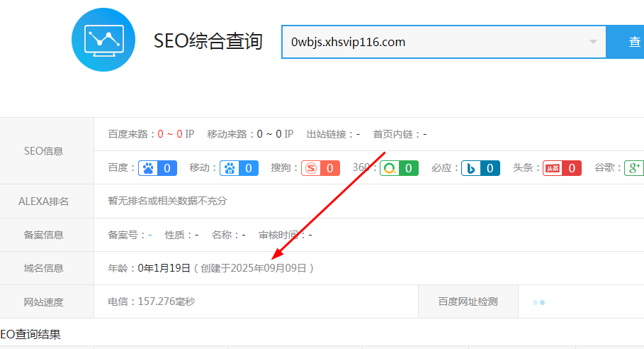Open the Bing index count badge

click(480, 168)
